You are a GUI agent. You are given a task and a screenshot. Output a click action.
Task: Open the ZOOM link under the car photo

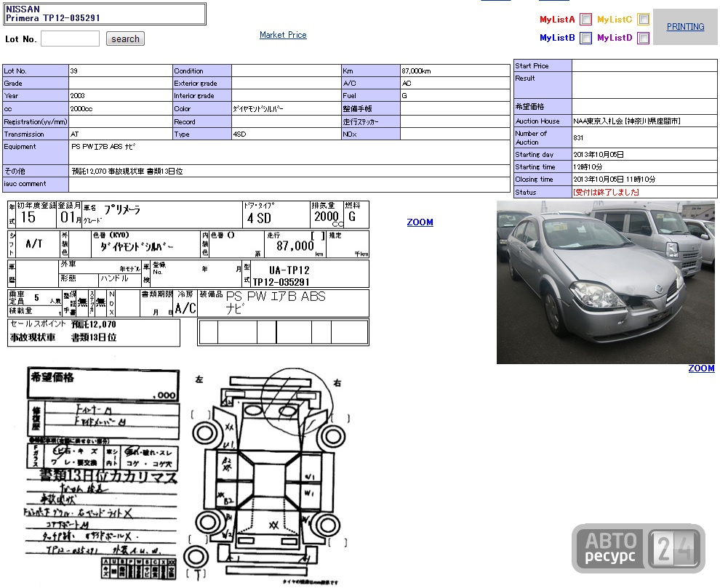pyautogui.click(x=701, y=368)
